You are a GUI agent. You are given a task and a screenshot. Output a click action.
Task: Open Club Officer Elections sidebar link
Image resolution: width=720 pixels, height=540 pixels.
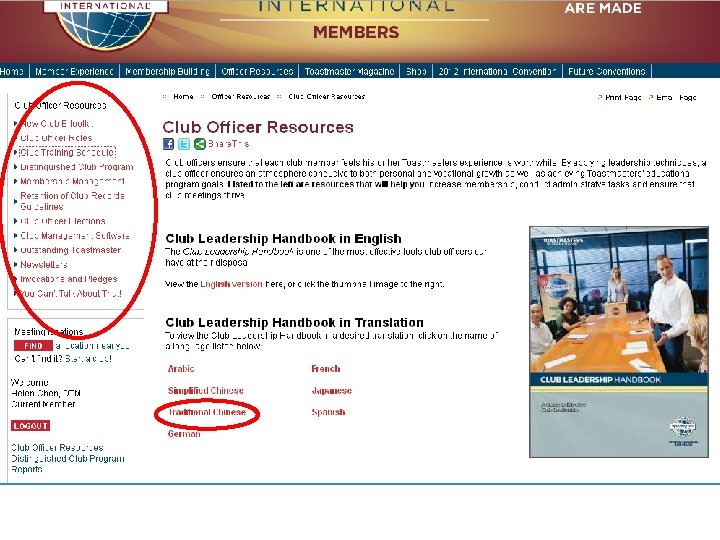63,221
